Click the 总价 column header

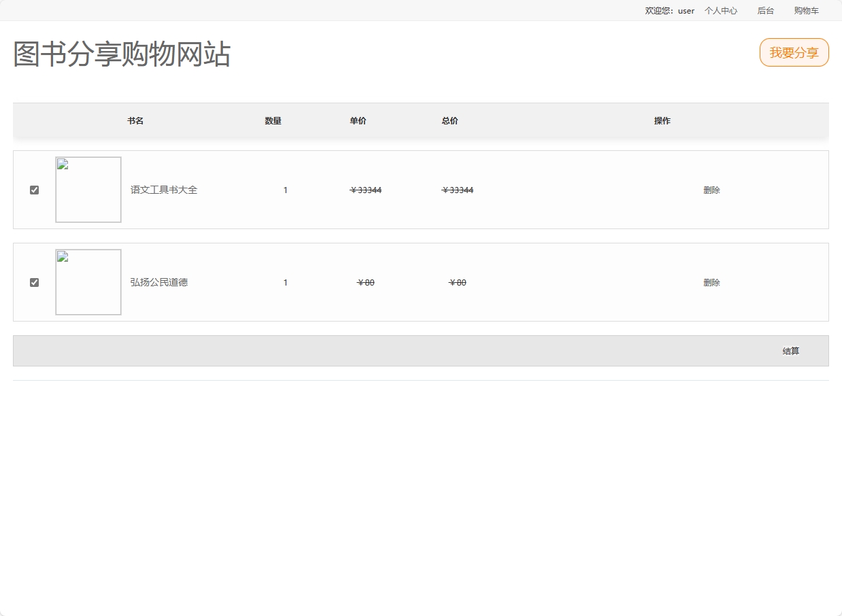pos(450,120)
